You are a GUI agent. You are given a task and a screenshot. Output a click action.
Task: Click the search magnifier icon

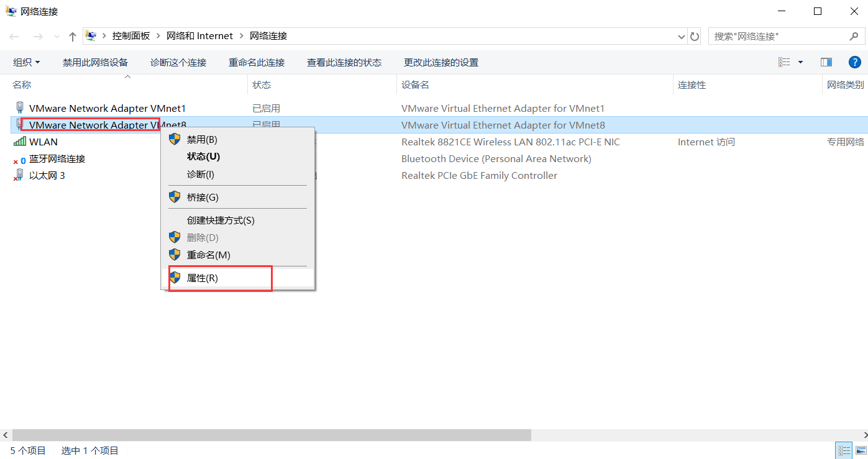tap(854, 37)
